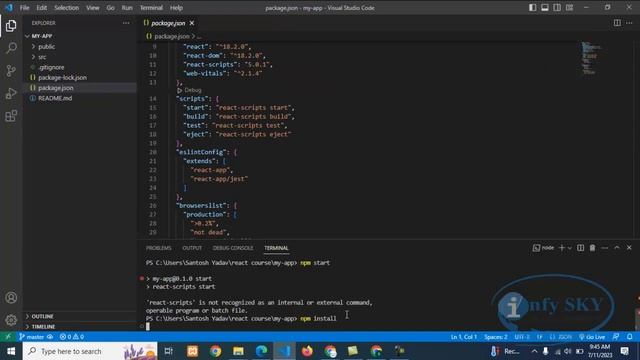This screenshot has height=360, width=640.
Task: Open README.md file
Action: 80,98
